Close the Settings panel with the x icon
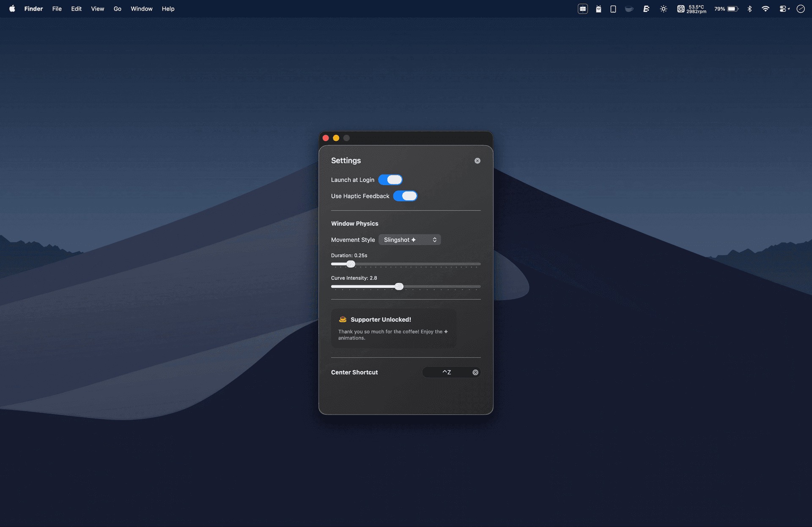 pyautogui.click(x=477, y=161)
